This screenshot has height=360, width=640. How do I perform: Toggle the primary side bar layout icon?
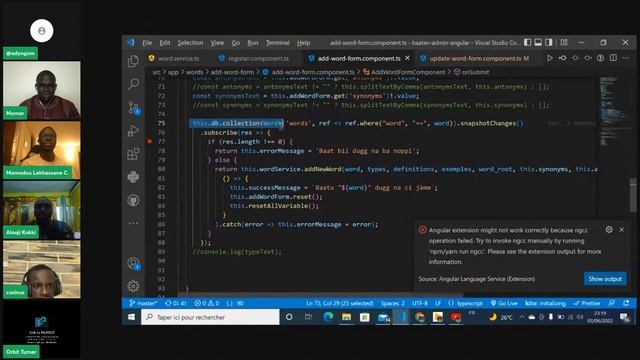[x=527, y=42]
